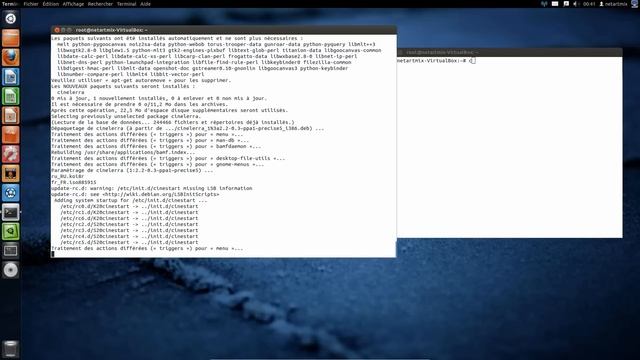640x360 pixels.
Task: Open the session power menu icon
Action: click(x=635, y=4)
